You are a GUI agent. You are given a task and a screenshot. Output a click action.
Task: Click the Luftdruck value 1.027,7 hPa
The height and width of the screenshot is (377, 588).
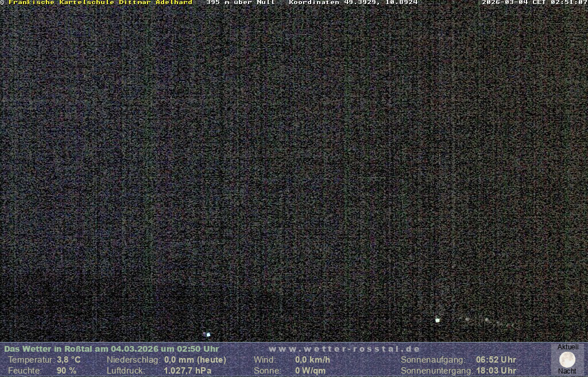pyautogui.click(x=187, y=371)
